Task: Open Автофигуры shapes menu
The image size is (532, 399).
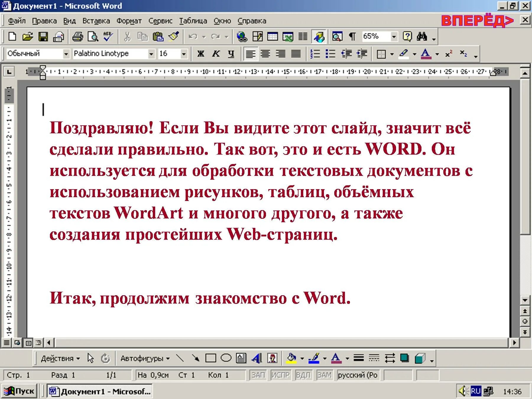Action: coord(145,359)
